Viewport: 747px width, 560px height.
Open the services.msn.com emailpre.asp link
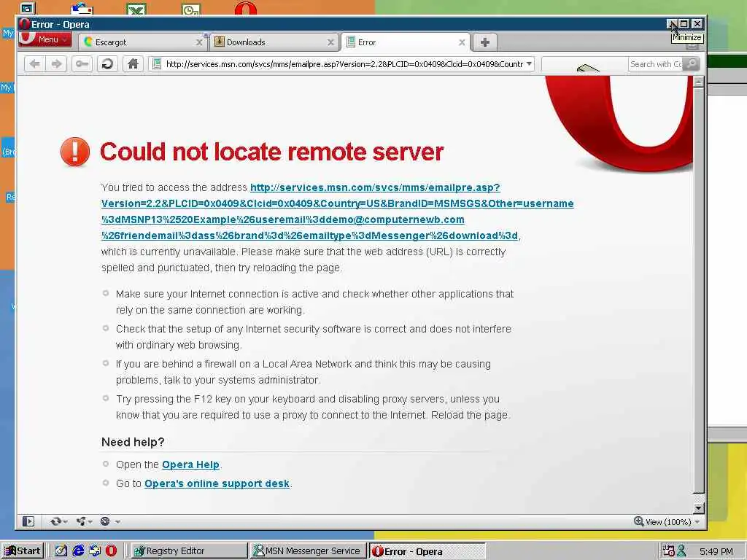(337, 211)
